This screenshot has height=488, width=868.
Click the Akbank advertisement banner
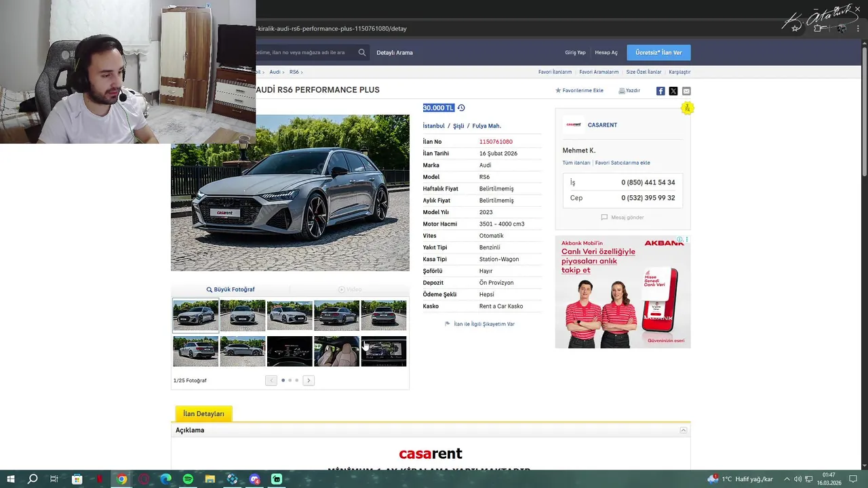click(x=623, y=291)
